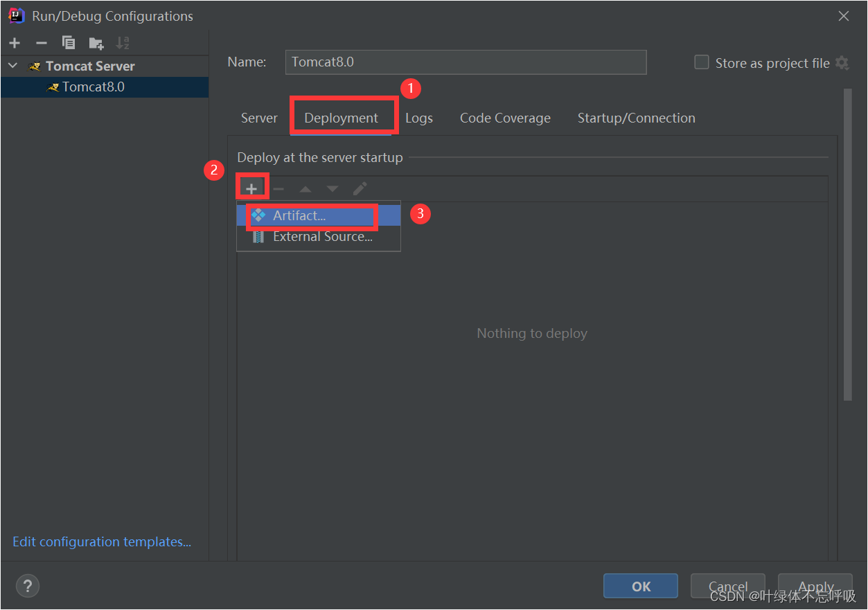Add a new run configuration
This screenshot has height=610, width=868.
pos(15,43)
